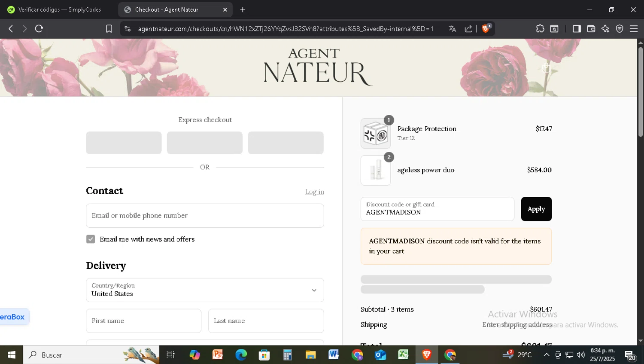Click Package Protection product thumbnail
Screen dimensions: 644x364
tap(376, 133)
